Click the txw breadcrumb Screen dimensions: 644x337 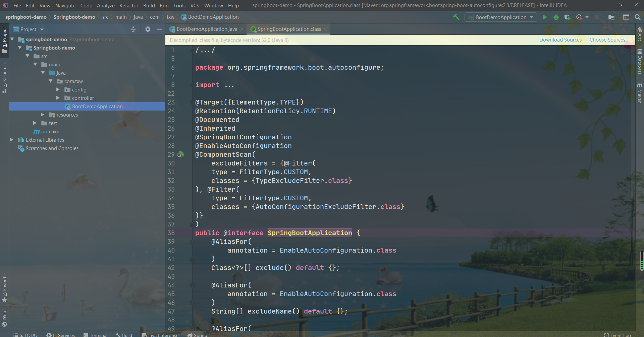coord(170,17)
